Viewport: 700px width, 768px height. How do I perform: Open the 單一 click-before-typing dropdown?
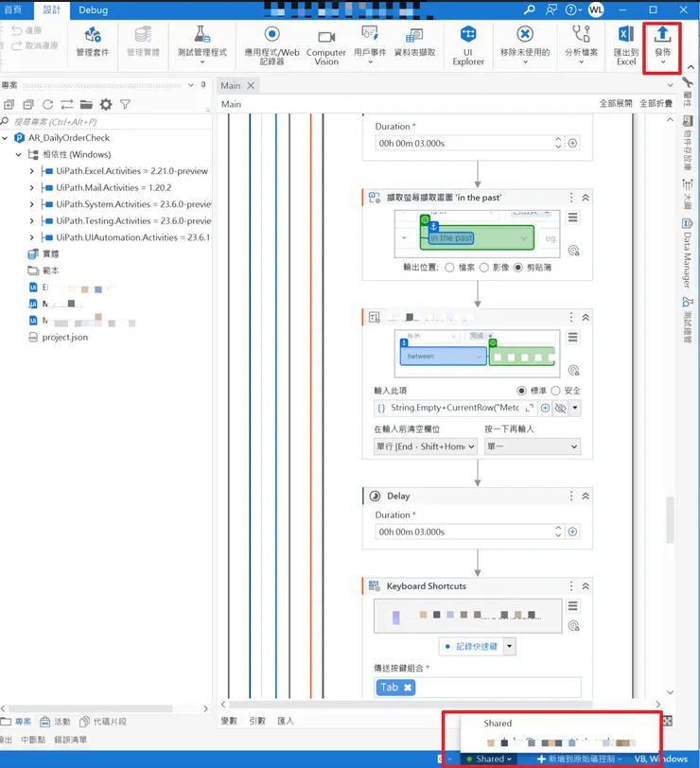point(533,446)
